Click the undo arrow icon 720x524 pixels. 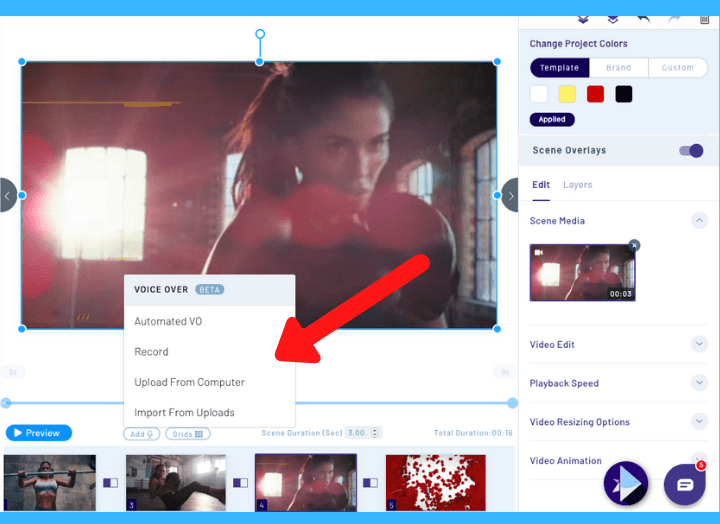pos(645,18)
